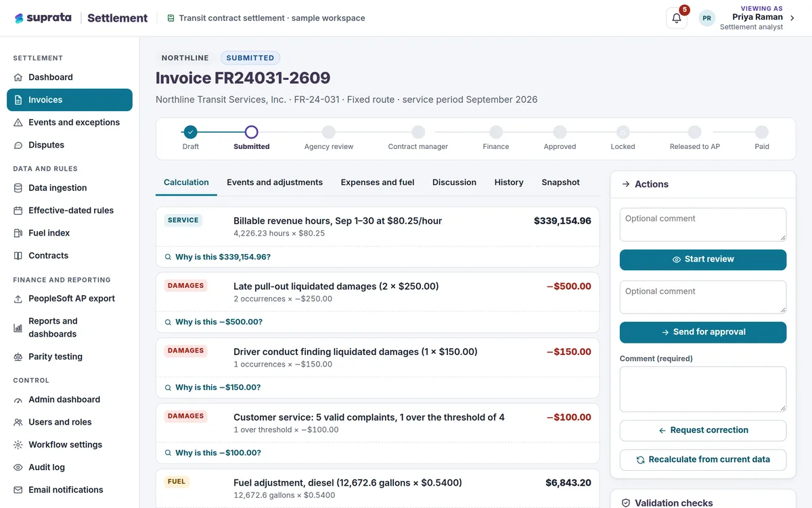Click the Locked step marker

623,132
